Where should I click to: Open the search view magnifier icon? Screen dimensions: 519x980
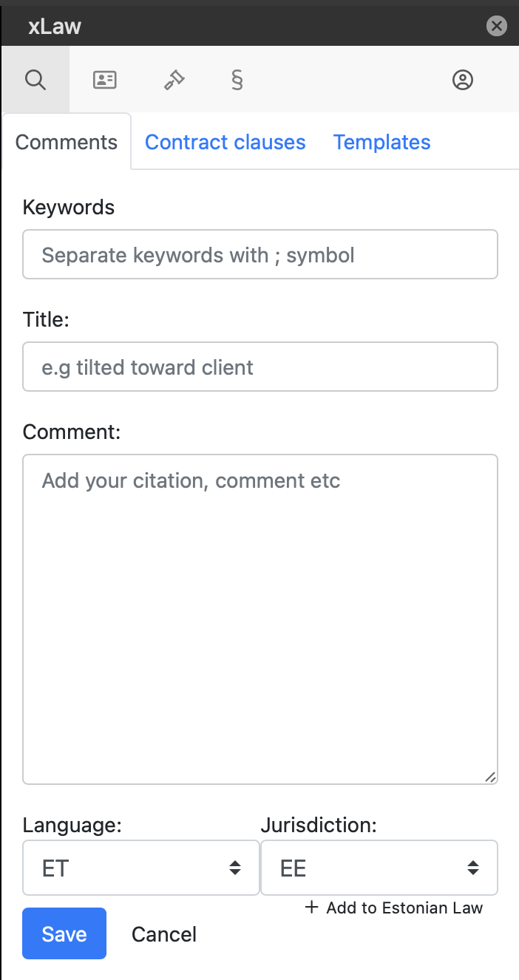click(x=35, y=80)
